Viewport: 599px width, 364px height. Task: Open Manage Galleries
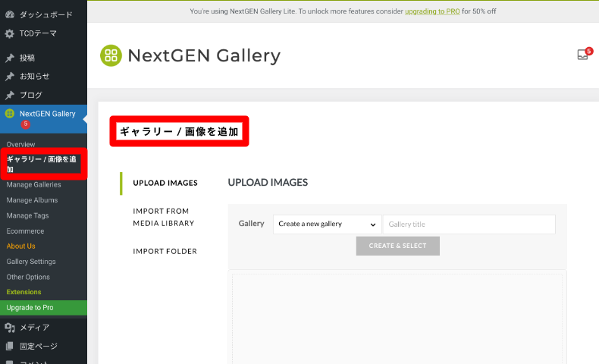coord(33,185)
